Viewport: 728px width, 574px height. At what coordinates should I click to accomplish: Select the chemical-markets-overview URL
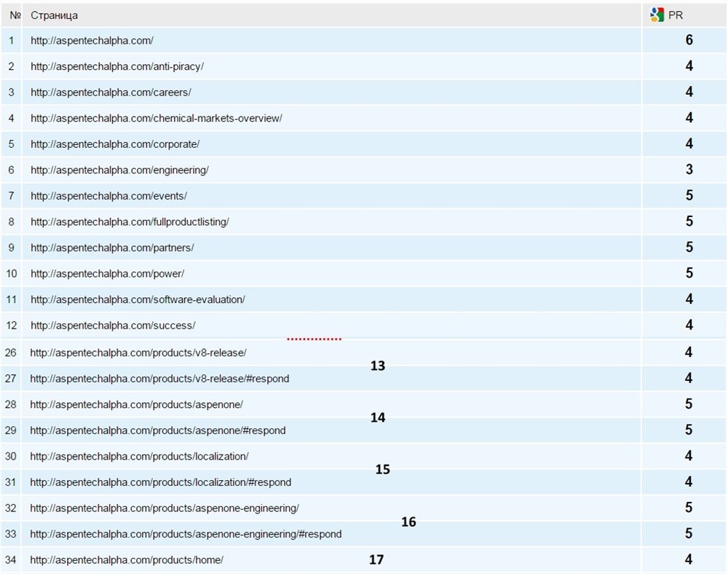157,119
